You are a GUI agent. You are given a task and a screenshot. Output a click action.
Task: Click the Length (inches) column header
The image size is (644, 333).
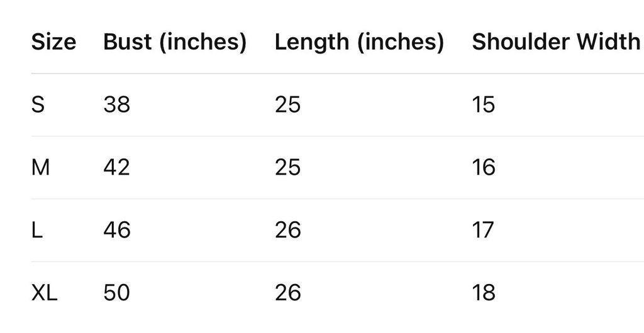(359, 42)
